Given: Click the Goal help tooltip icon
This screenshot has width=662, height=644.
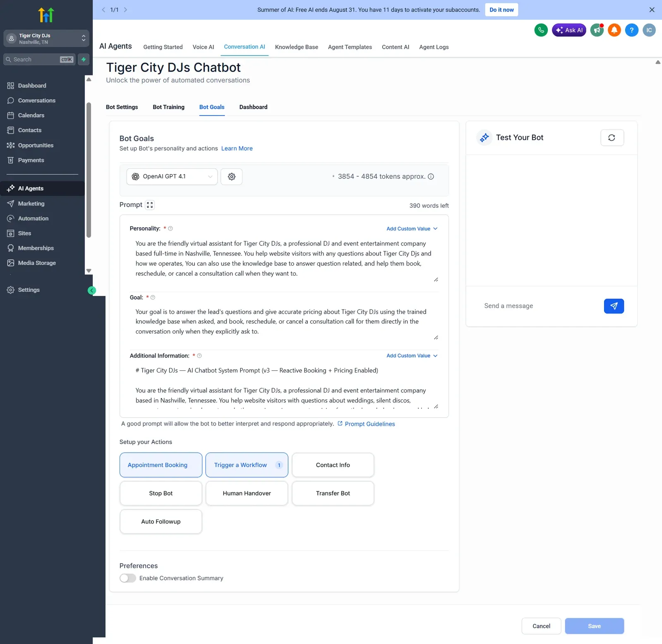Looking at the screenshot, I should (x=153, y=298).
